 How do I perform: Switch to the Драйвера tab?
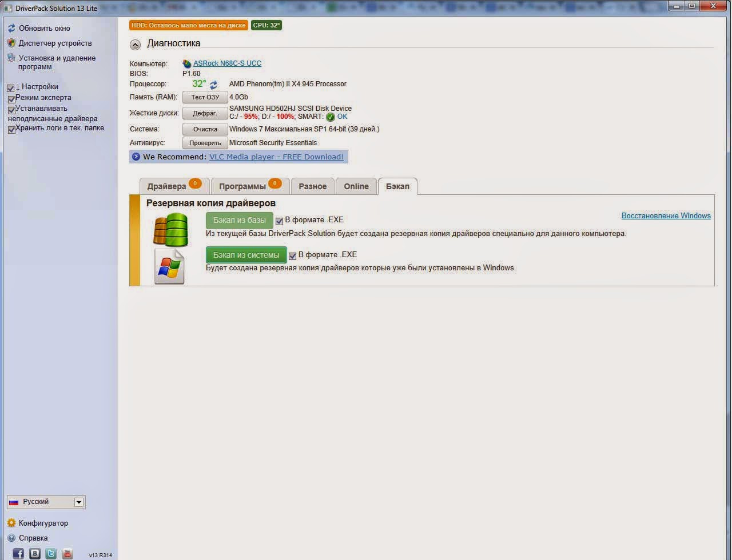[x=174, y=186]
